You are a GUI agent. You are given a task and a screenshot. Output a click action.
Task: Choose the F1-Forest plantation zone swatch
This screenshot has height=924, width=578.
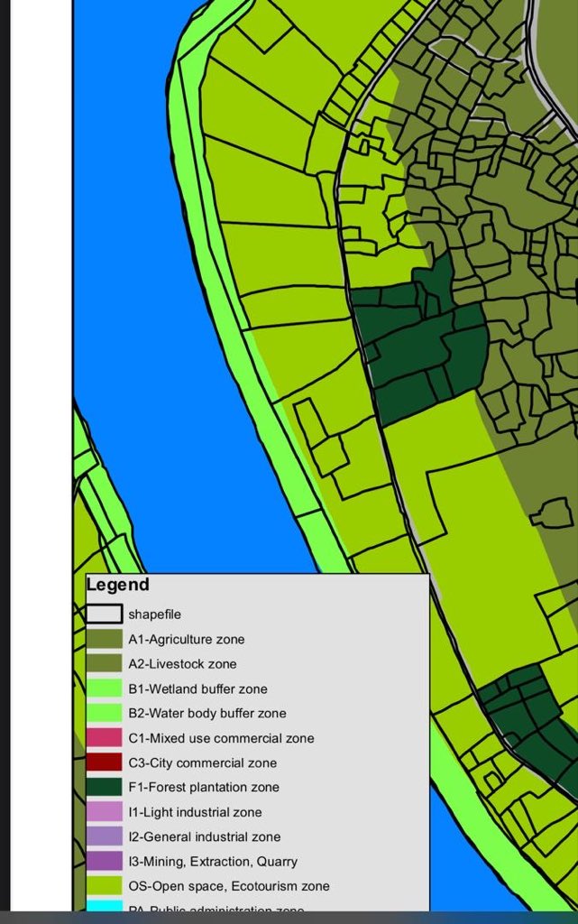pos(104,787)
